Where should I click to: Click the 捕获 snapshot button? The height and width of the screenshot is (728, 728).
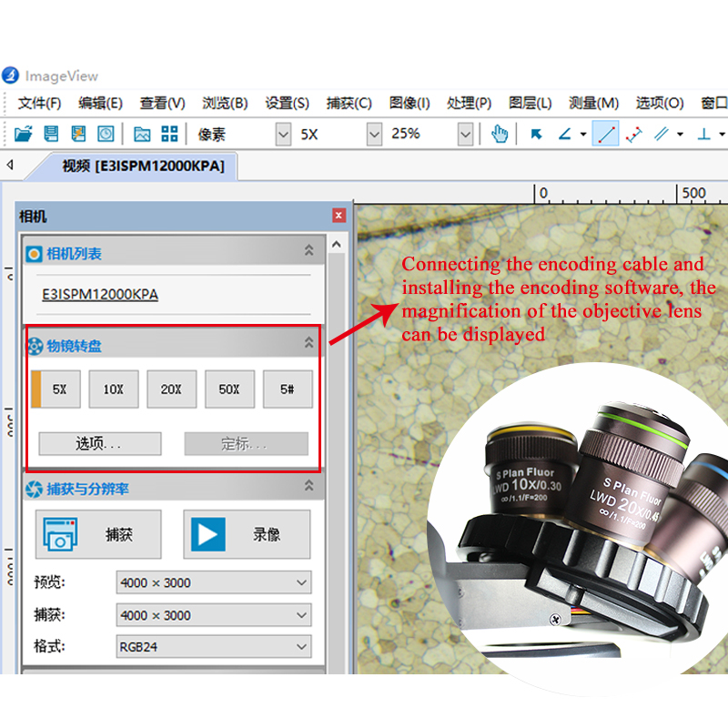point(98,534)
